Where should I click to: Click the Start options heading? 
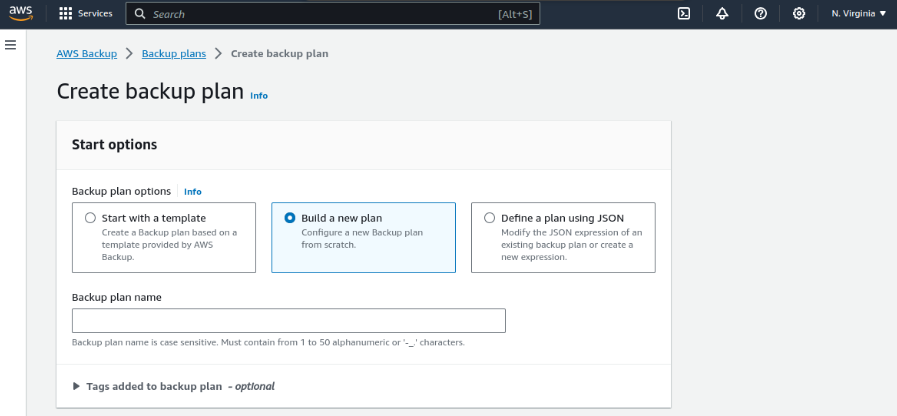(114, 145)
